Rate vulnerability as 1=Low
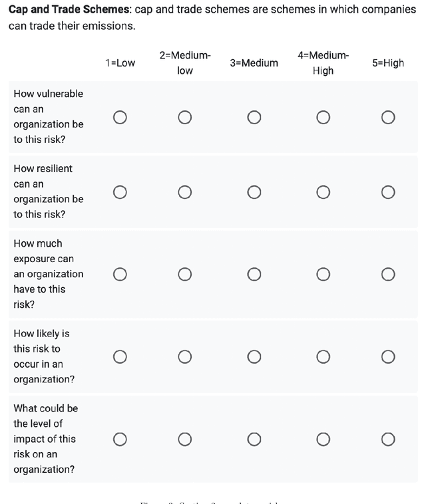 coord(120,118)
